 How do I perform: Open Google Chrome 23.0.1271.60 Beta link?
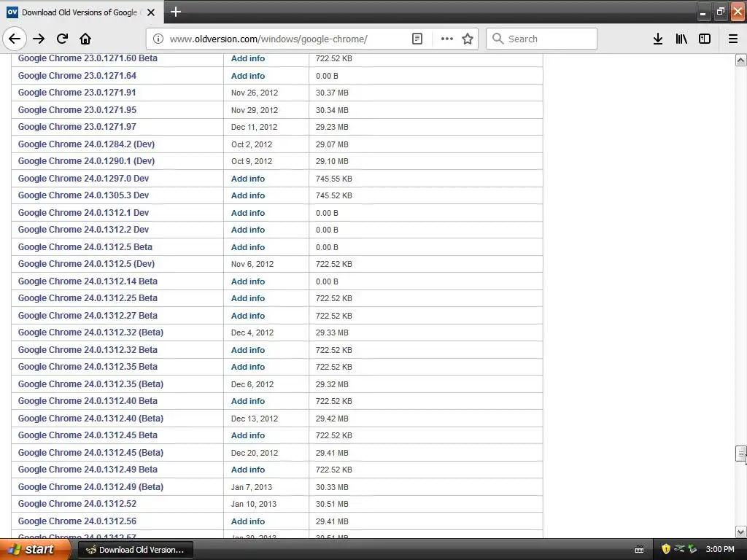88,58
